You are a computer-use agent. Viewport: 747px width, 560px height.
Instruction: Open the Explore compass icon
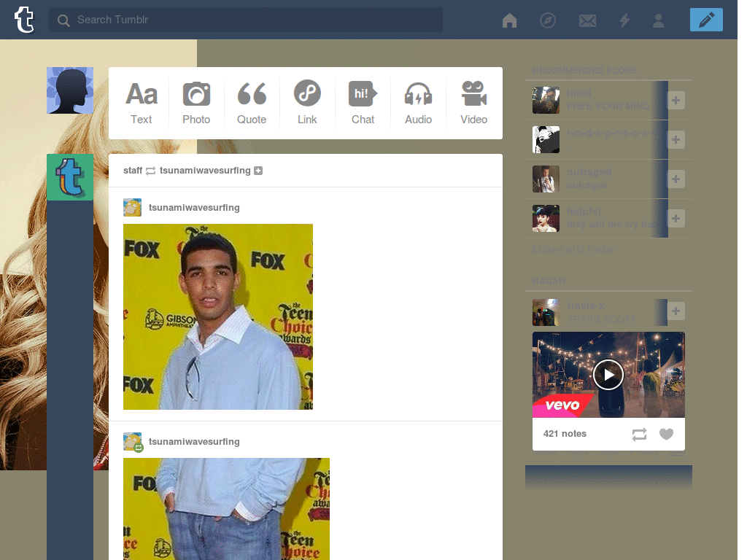[548, 20]
